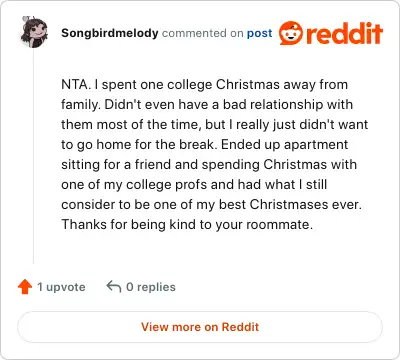The width and height of the screenshot is (400, 360).
Task: Open Songbirdmelody's avatar picture
Action: [x=34, y=32]
